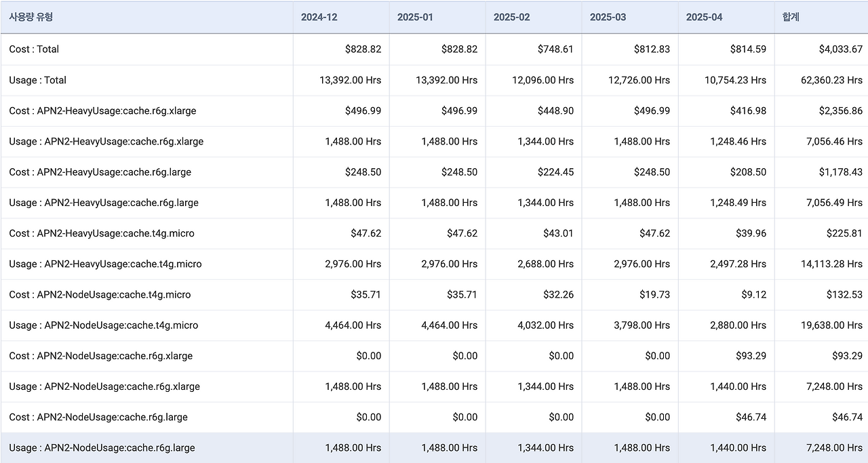Click the 2024-12 column header
This screenshot has height=463, width=868.
(x=319, y=17)
